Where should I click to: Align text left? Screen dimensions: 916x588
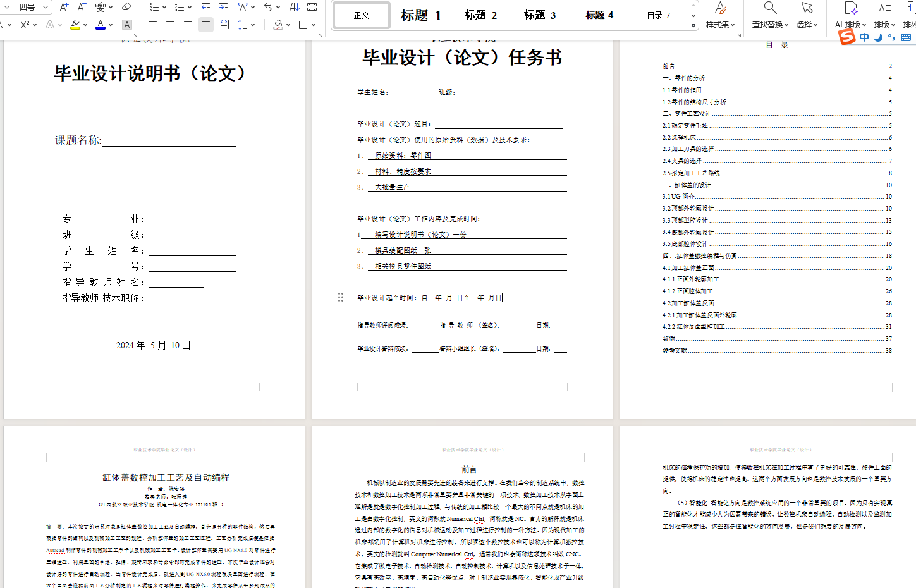click(152, 25)
